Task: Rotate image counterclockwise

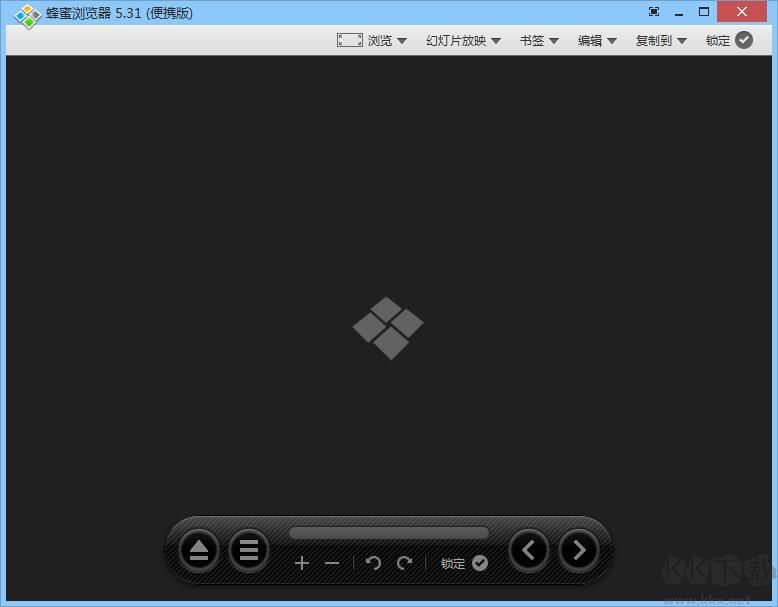Action: point(373,563)
